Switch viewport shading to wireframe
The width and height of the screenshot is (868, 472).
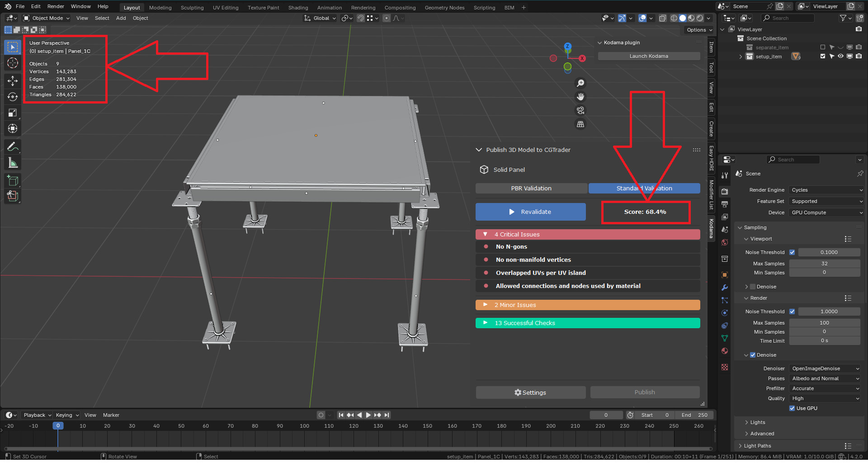point(674,18)
